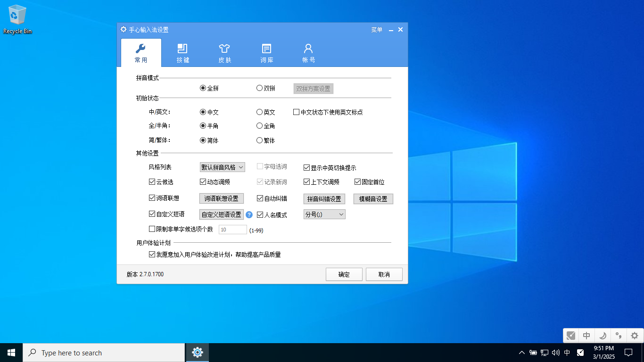
Task: Toggle 云候选 checkbox
Action: (x=152, y=182)
